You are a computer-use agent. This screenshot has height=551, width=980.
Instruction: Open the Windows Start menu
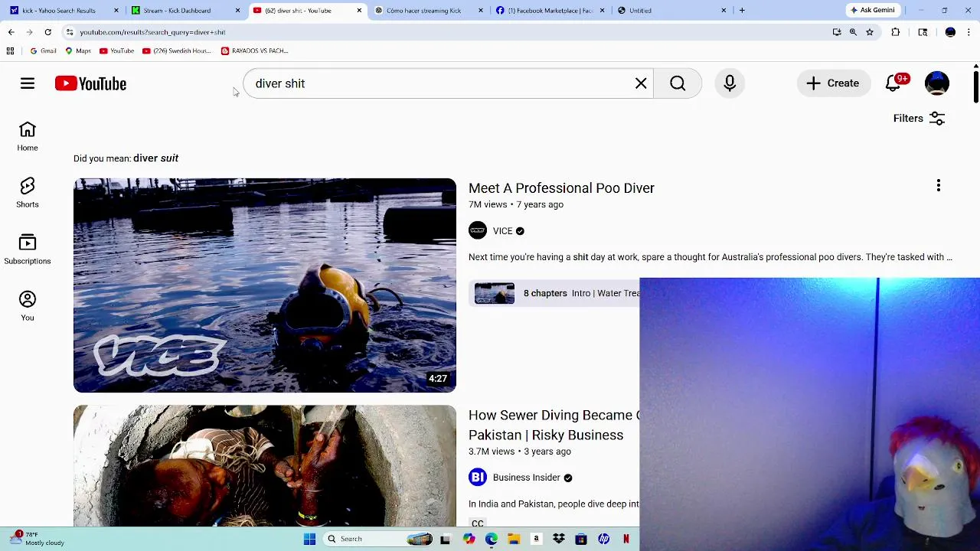click(309, 539)
